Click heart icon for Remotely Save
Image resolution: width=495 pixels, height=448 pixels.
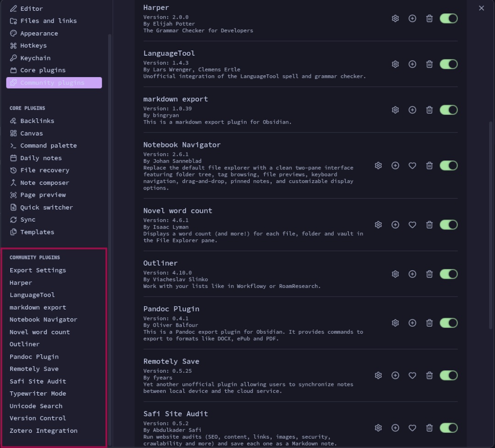click(x=412, y=376)
